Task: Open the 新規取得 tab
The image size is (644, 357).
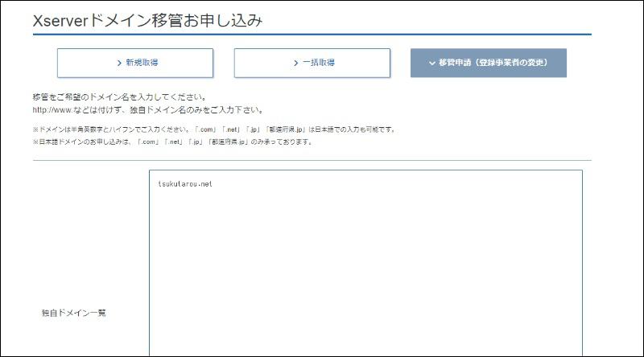Action: click(135, 63)
